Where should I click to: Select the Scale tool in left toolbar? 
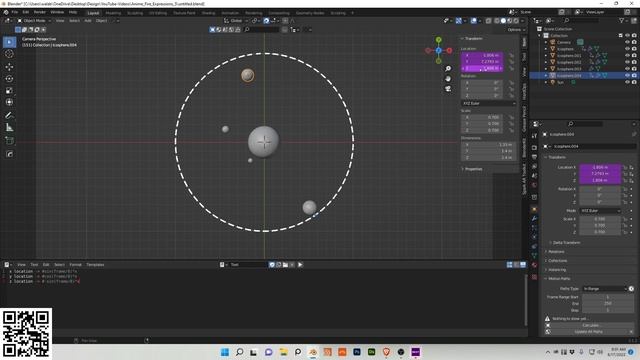[x=9, y=91]
